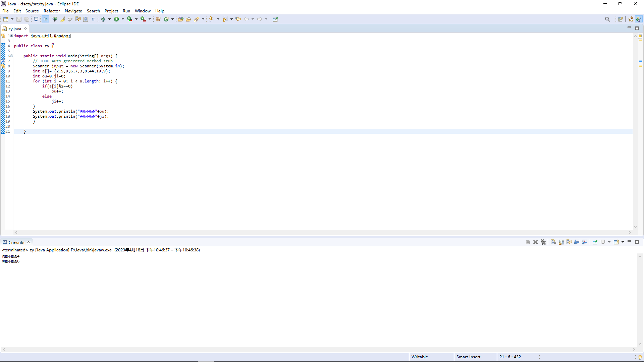Click the Open Type icon in toolbar
This screenshot has width=644, height=362.
[x=180, y=19]
